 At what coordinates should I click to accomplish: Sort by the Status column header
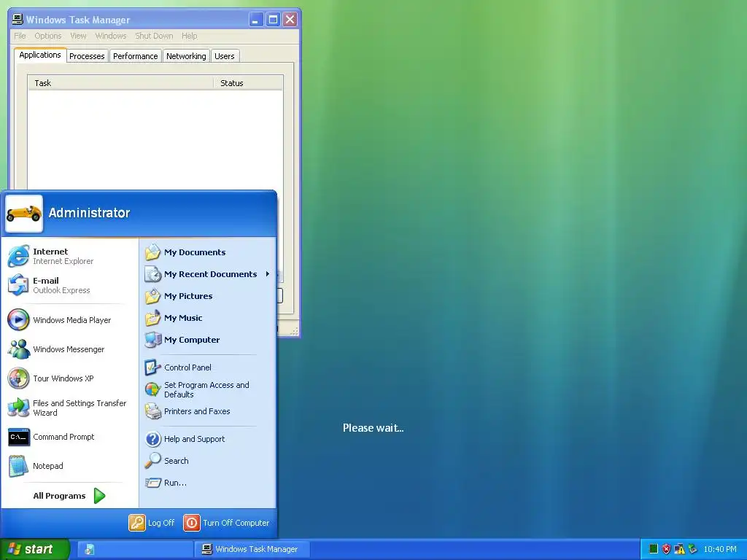point(248,83)
